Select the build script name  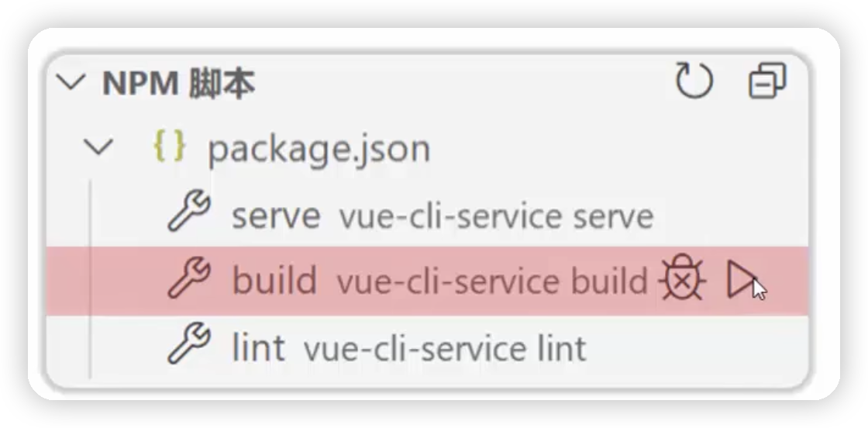click(274, 280)
